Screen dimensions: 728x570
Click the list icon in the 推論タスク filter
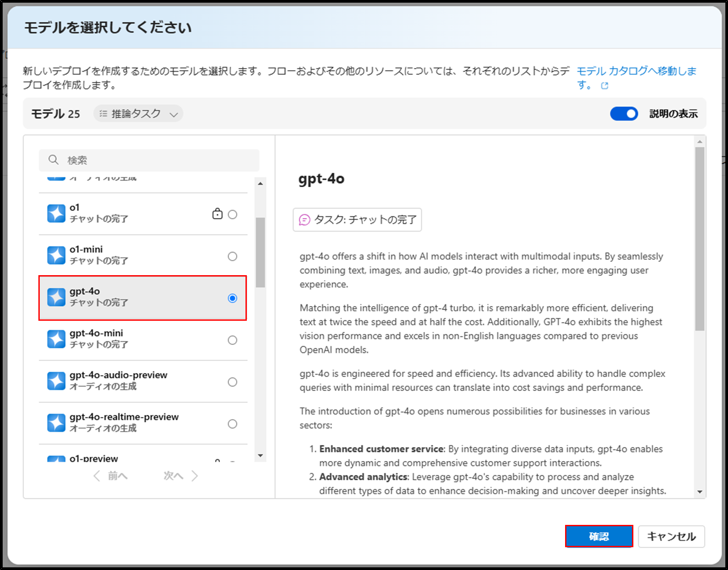[103, 114]
